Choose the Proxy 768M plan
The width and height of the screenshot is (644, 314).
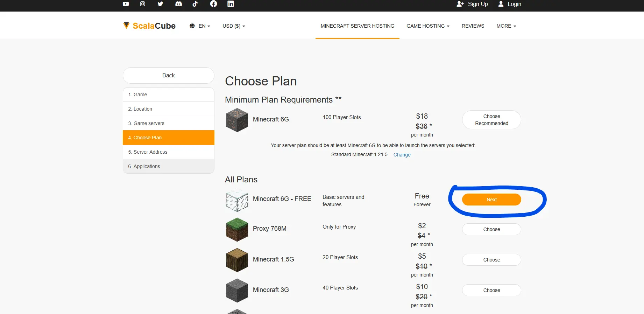click(491, 229)
